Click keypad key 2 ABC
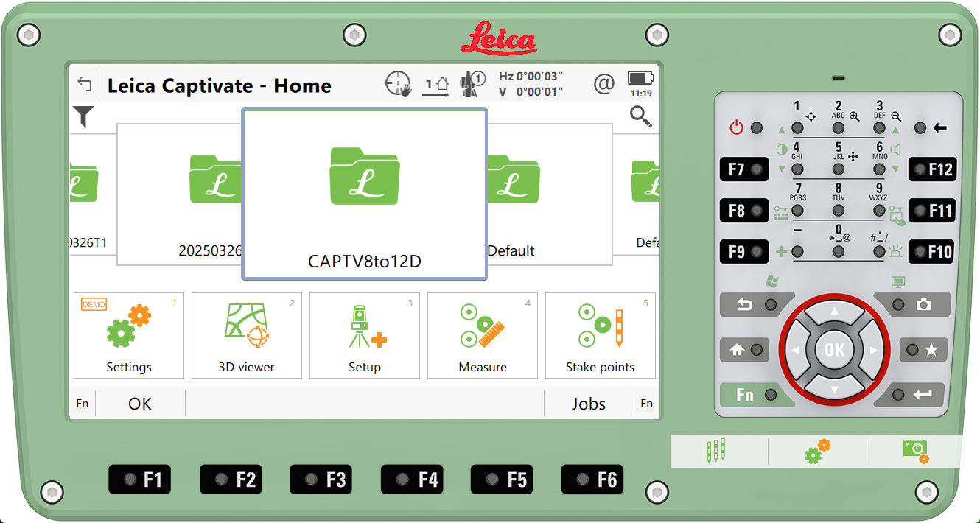Image resolution: width=980 pixels, height=523 pixels. tap(839, 128)
